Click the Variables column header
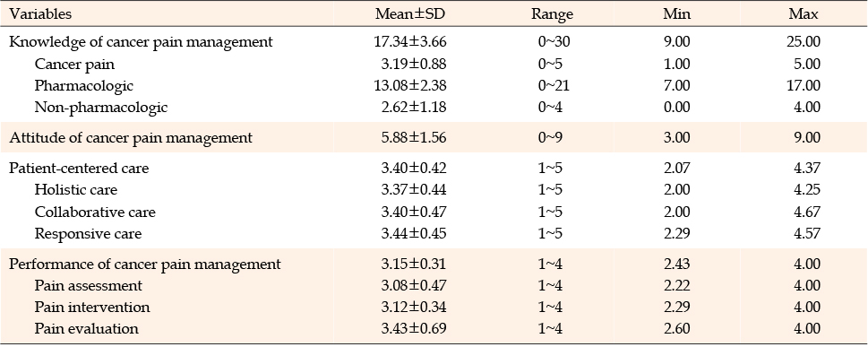The width and height of the screenshot is (868, 347). [40, 13]
